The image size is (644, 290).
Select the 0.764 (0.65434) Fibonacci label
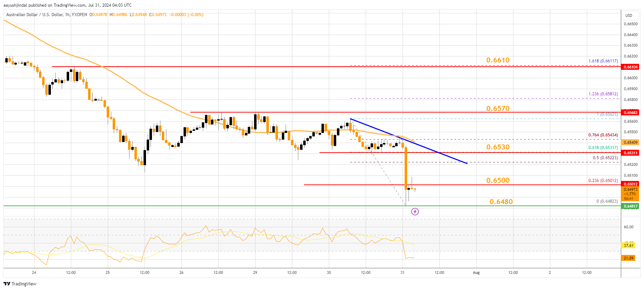tap(603, 135)
